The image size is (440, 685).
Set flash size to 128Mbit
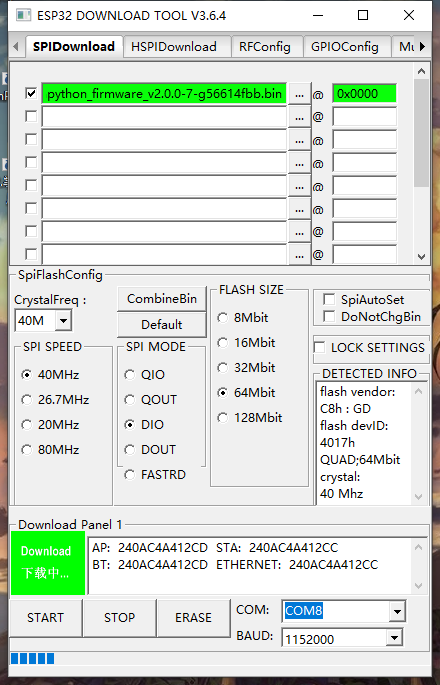pos(250,418)
